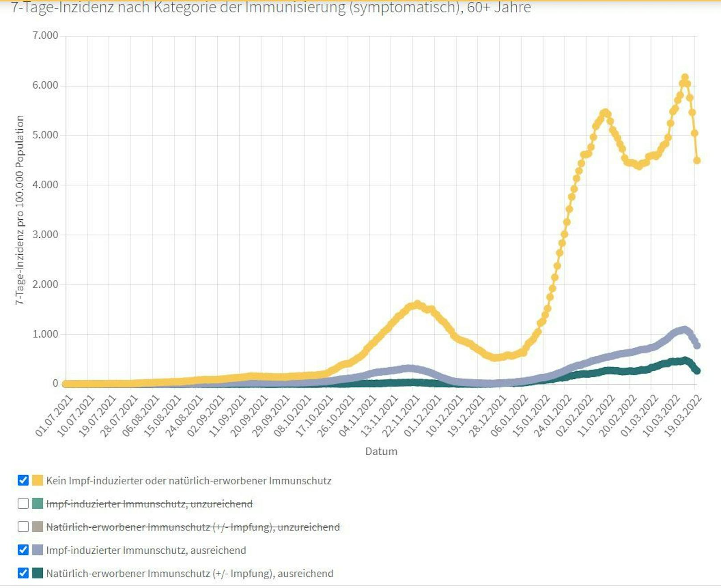721x588 pixels.
Task: Click x-axis date label '19.03.2022'
Action: 682,415
